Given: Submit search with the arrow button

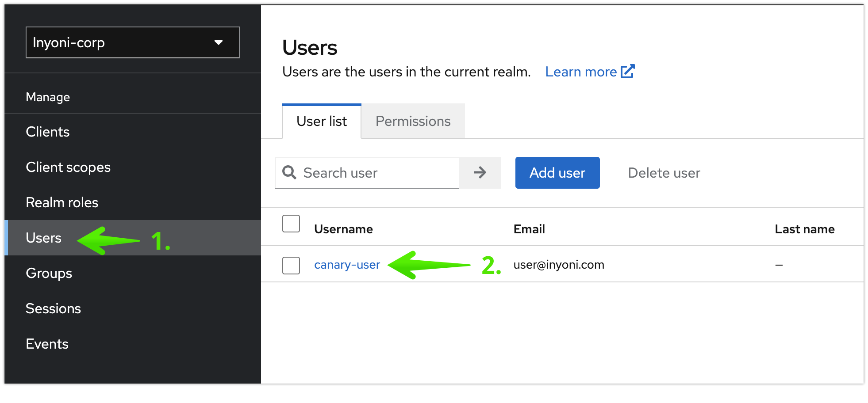Looking at the screenshot, I should click(480, 172).
